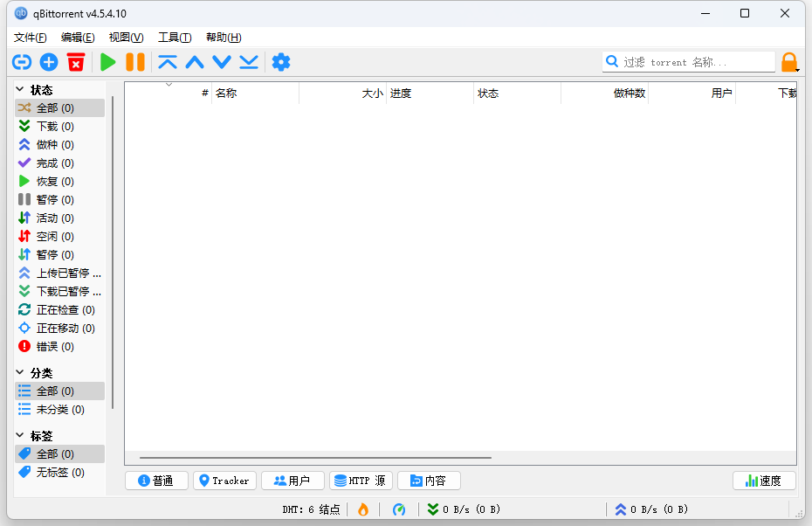
Task: Open the 工具(T) menu
Action: tap(174, 38)
